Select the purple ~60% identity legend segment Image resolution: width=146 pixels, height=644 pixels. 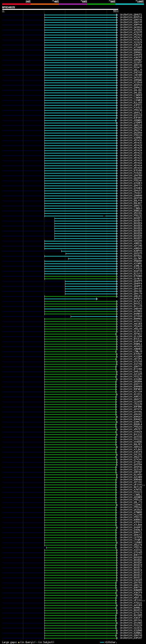click(73, 4)
